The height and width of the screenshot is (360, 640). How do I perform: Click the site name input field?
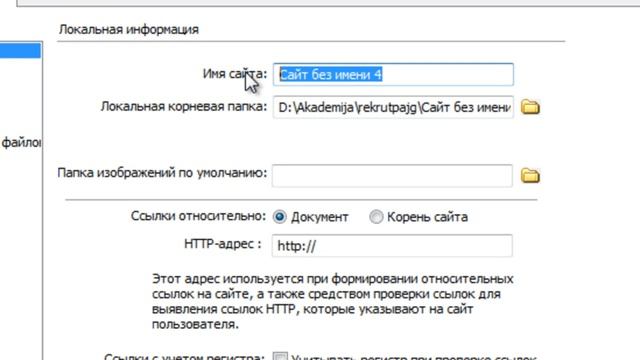[393, 74]
